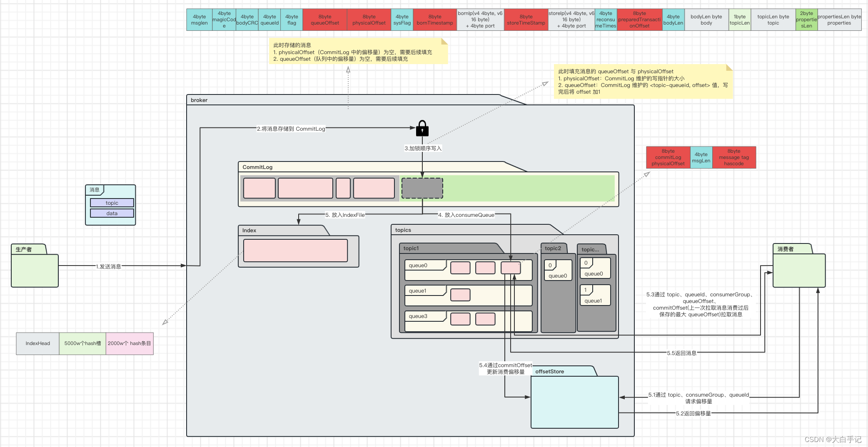Screen dimensions: 868x447
Task: Click the yellow note about filling queueOffset and physicalOffset
Action: pyautogui.click(x=643, y=81)
